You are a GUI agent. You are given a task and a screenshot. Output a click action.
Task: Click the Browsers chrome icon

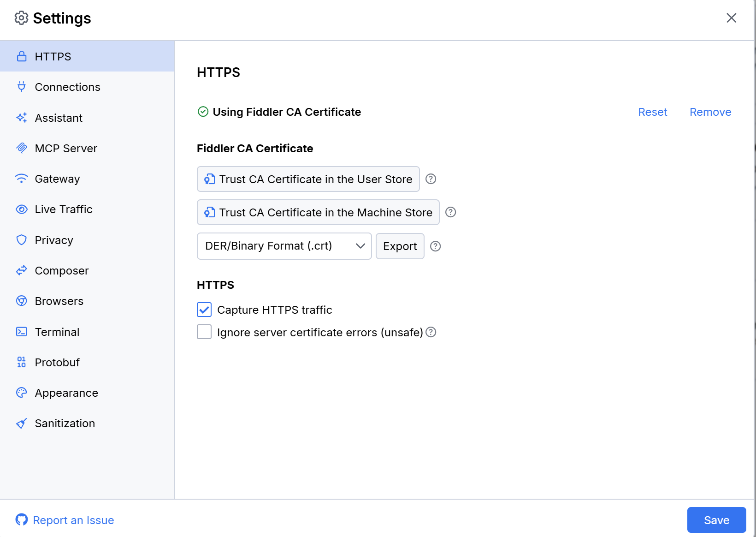[22, 301]
